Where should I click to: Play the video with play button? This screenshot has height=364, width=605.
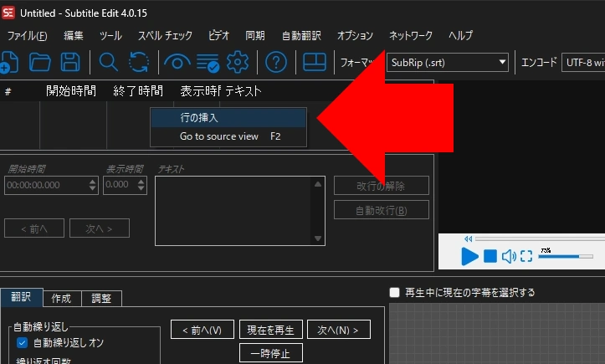469,256
